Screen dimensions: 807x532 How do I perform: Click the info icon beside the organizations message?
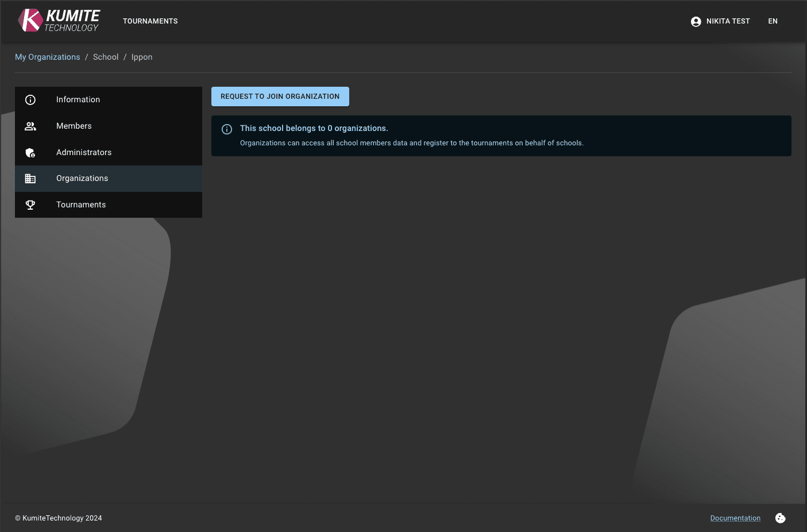click(227, 129)
